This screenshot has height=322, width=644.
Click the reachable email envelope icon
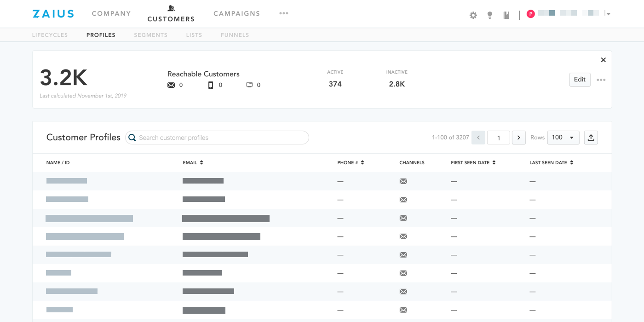171,85
